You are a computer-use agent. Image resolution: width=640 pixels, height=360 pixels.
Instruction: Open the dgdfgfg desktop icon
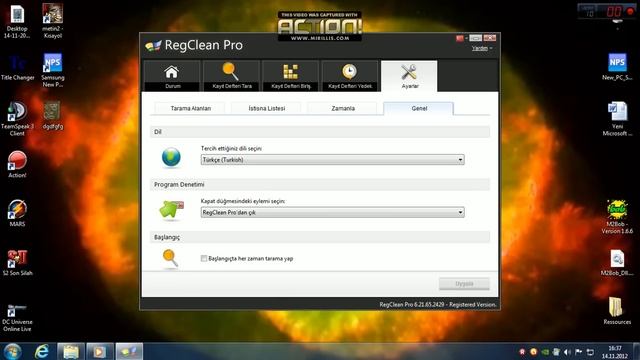(x=53, y=116)
